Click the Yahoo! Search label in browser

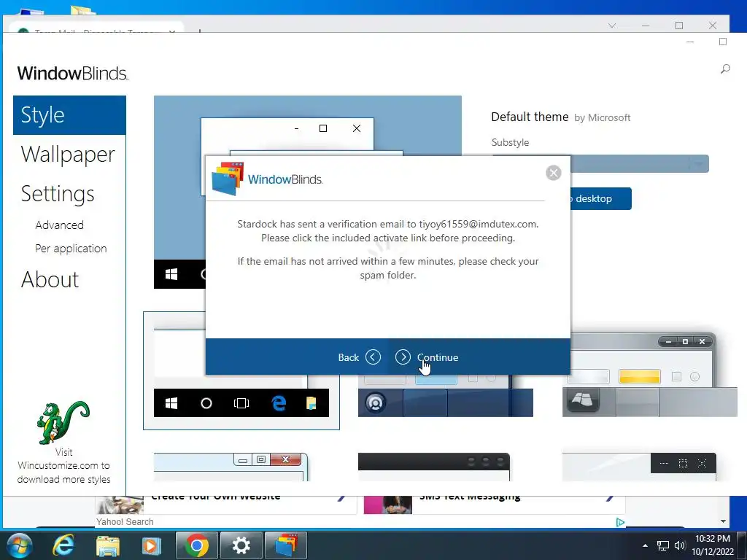(x=125, y=522)
